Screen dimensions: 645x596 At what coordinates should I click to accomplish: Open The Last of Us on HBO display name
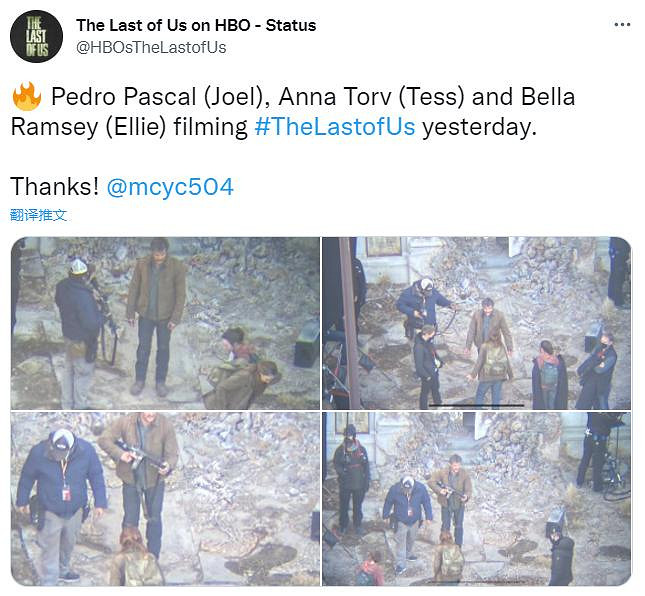196,25
